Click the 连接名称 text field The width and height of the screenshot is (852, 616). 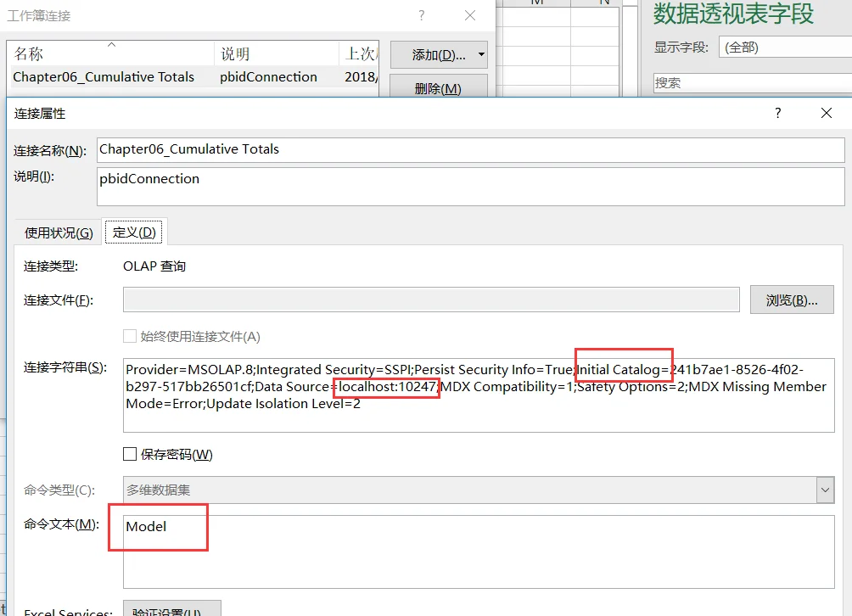(471, 149)
